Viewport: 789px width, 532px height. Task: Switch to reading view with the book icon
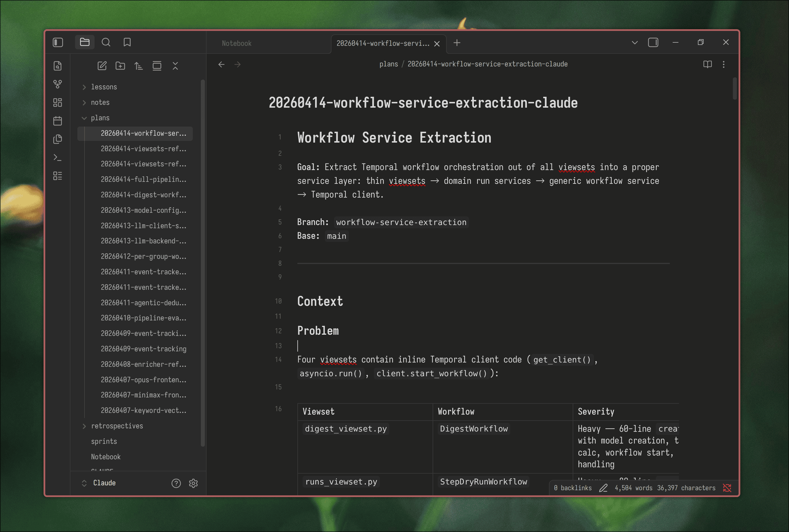[x=707, y=64]
